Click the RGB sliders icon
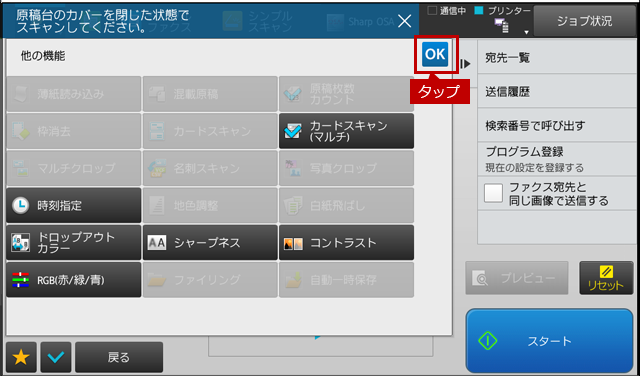The height and width of the screenshot is (376, 640). coord(20,280)
